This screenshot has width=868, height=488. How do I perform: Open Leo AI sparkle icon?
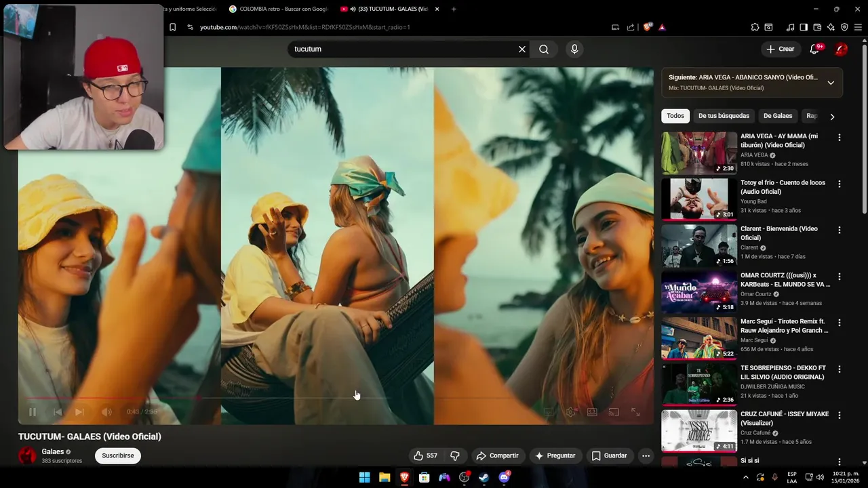pos(831,27)
